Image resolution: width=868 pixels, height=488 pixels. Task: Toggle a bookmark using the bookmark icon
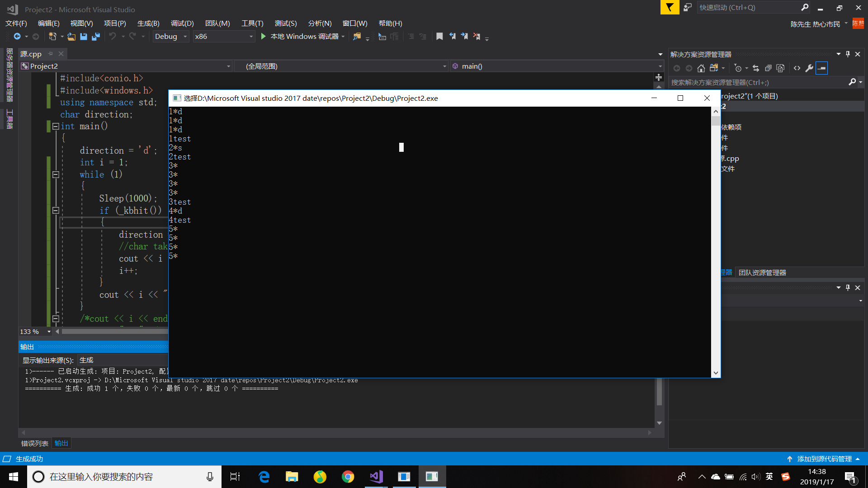pyautogui.click(x=439, y=36)
